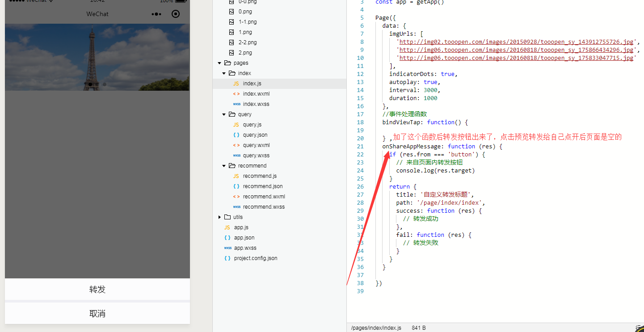644x332 pixels.
Task: Open recommend.wxss in the file tree
Action: 264,207
